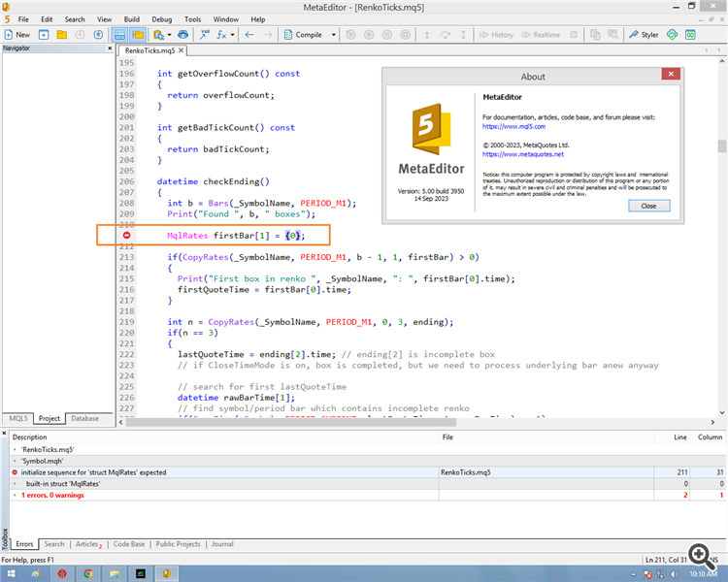Open the Tools menu

pyautogui.click(x=193, y=19)
